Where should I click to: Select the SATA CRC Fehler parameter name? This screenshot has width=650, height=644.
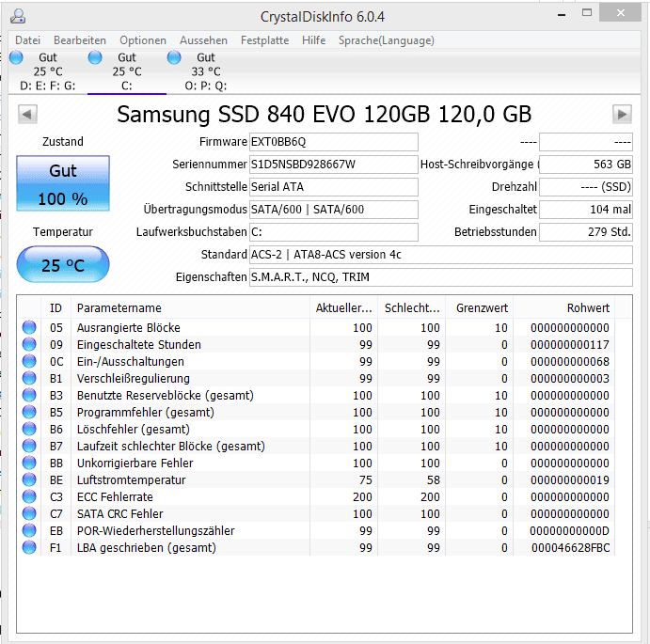click(x=120, y=514)
